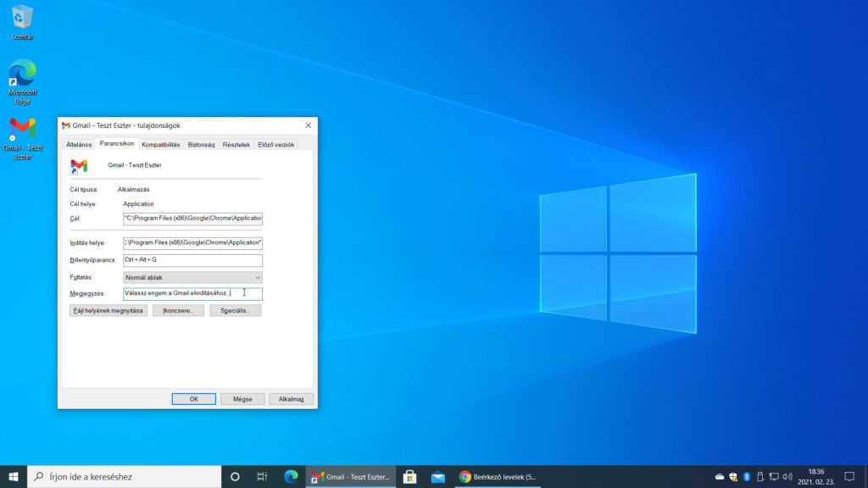Click the Indítás helye path field
The height and width of the screenshot is (488, 868).
point(192,243)
